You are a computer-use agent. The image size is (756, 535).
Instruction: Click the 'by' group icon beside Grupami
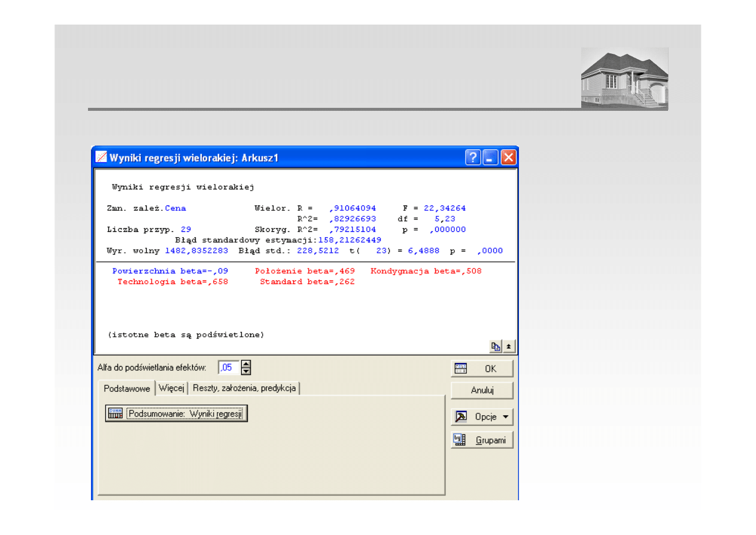point(460,440)
